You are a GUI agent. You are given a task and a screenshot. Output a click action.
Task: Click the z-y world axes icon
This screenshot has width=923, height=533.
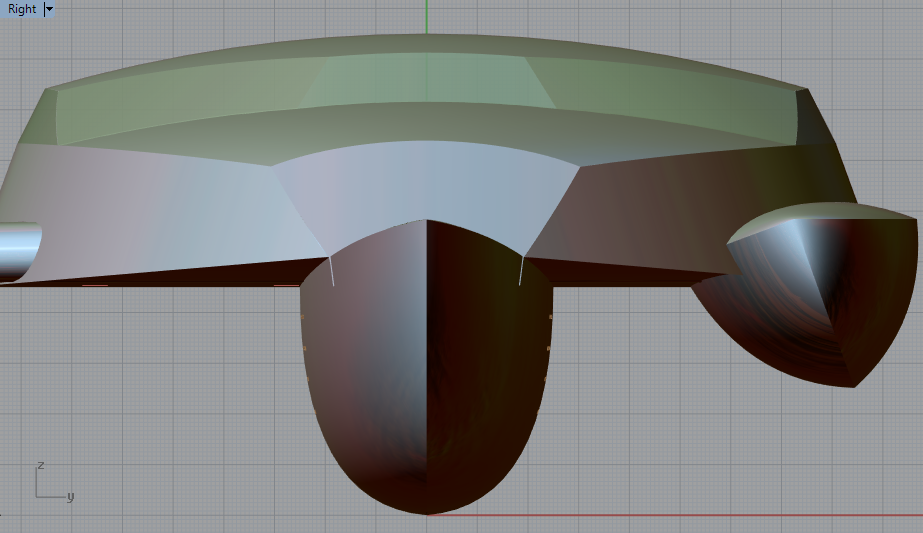[54, 482]
